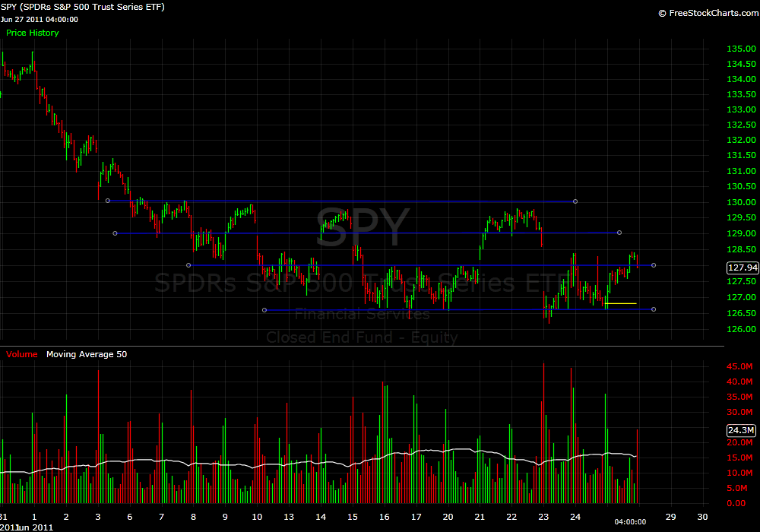
Task: Select the right handle of the 129.00 trendline
Action: (619, 233)
